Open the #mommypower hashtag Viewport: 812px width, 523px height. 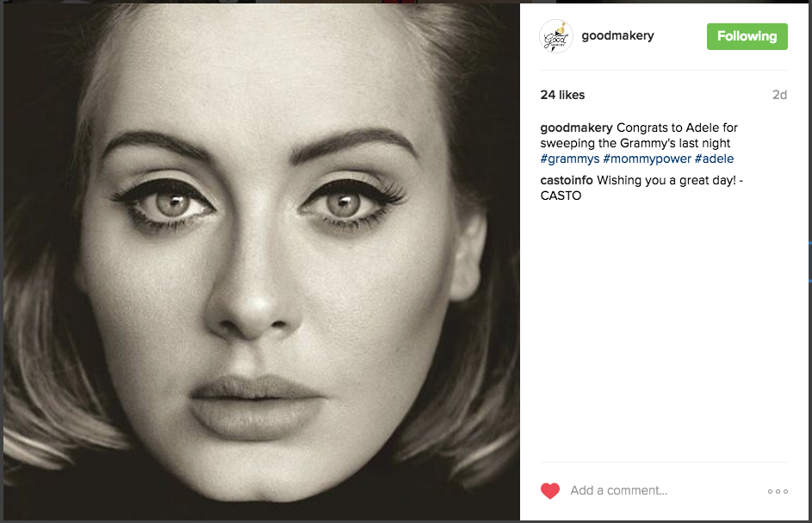coord(647,159)
